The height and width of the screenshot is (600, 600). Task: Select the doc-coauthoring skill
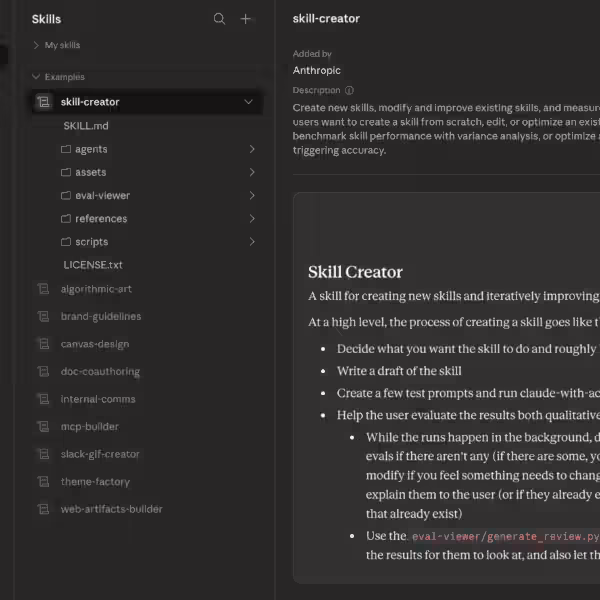click(x=100, y=372)
